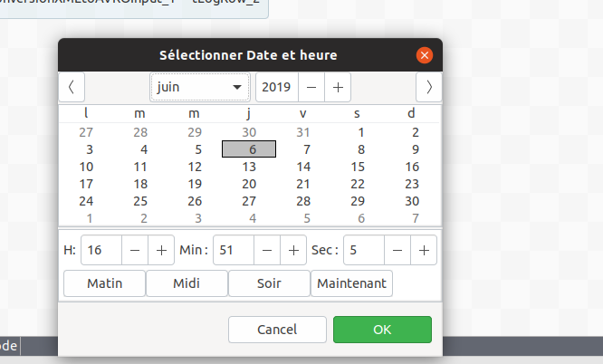Decrease the year 2019 with minus
This screenshot has height=364, width=603.
tap(311, 87)
